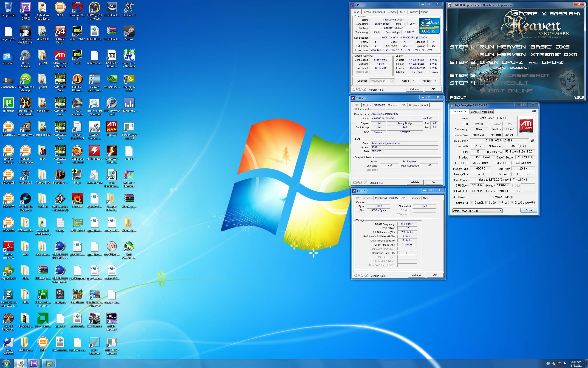Select Graphics tab in Mainboard CPU-Z window

click(414, 105)
